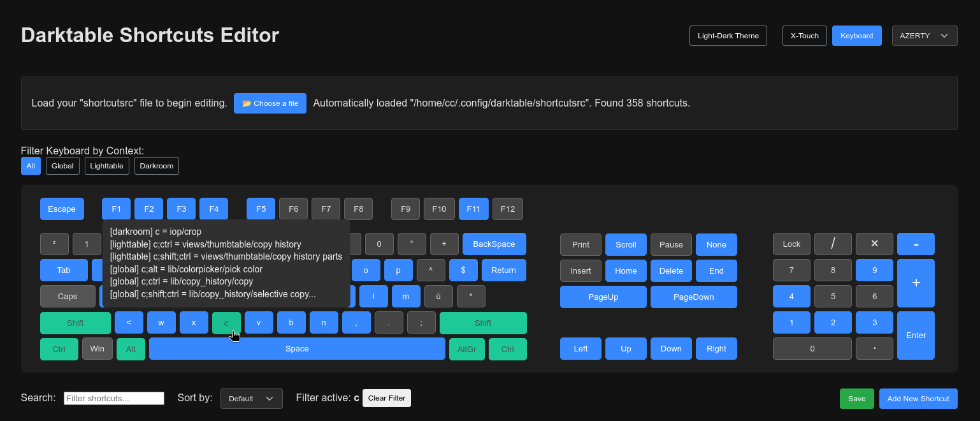
Task: Filter keyboard by Lighttable context
Action: (x=106, y=166)
